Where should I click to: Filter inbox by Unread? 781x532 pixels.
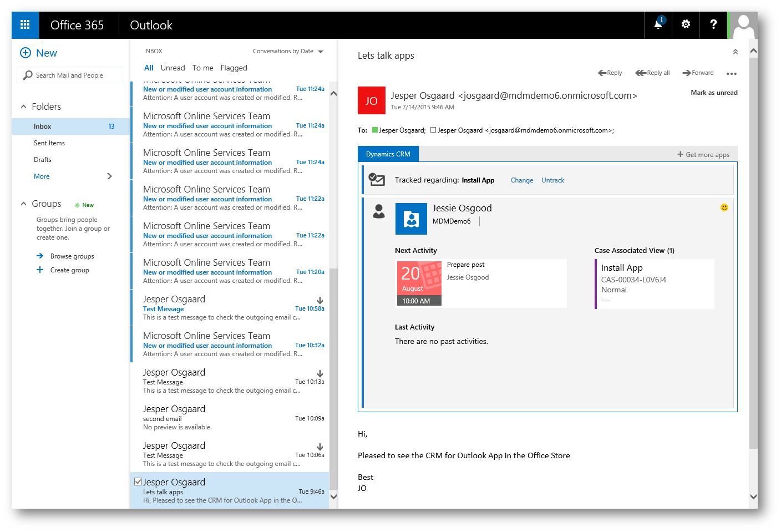click(173, 68)
